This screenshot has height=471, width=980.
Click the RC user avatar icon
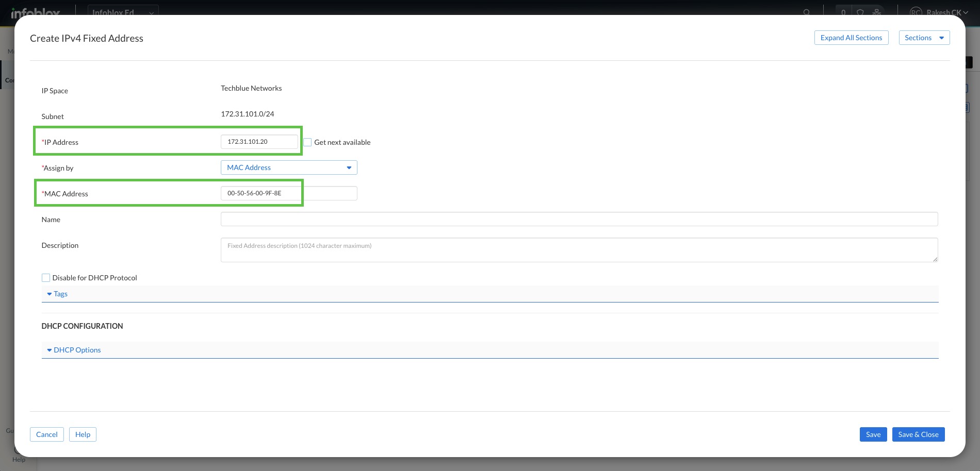916,12
